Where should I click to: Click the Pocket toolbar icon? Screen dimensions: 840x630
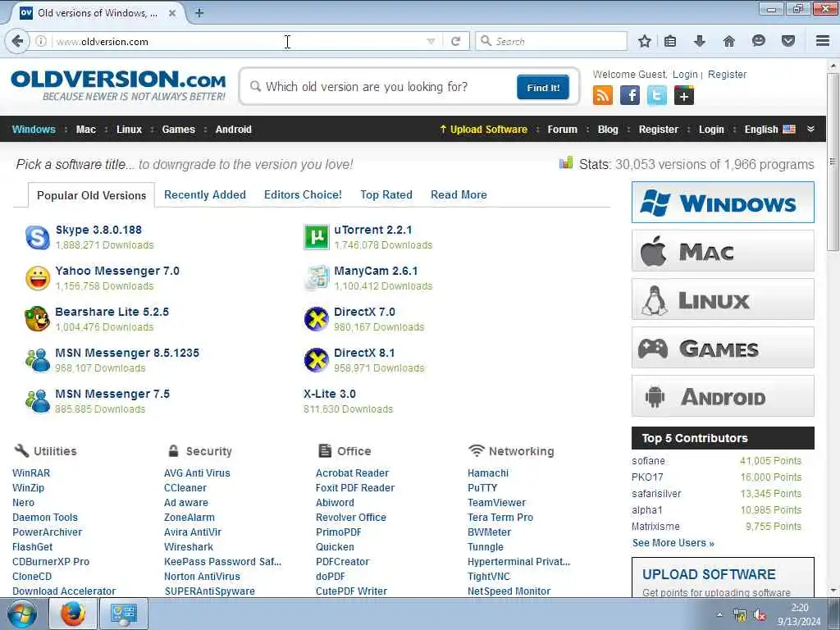click(x=788, y=41)
